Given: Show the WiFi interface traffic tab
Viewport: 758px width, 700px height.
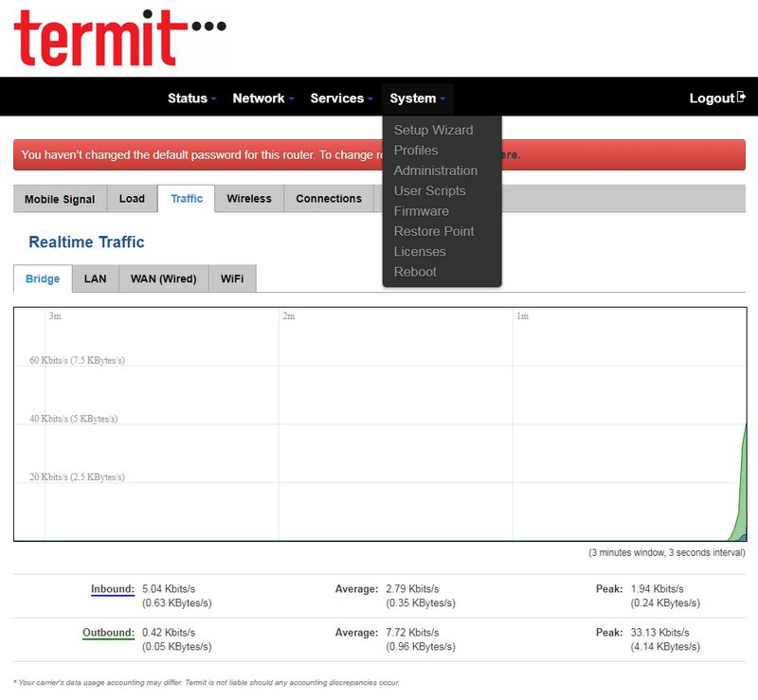Looking at the screenshot, I should tap(232, 278).
